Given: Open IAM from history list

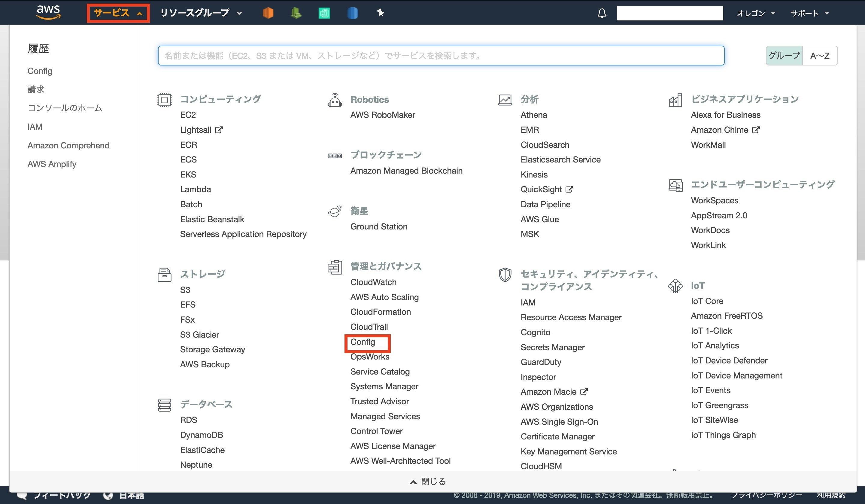Looking at the screenshot, I should (x=35, y=127).
